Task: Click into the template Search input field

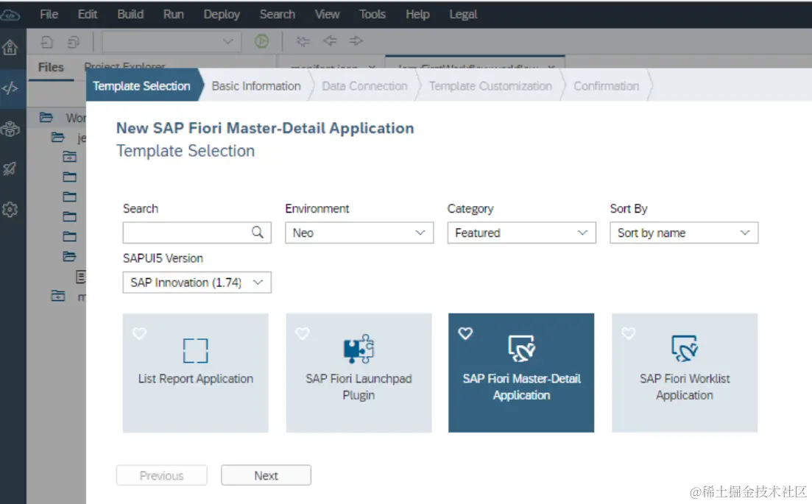Action: [x=186, y=233]
